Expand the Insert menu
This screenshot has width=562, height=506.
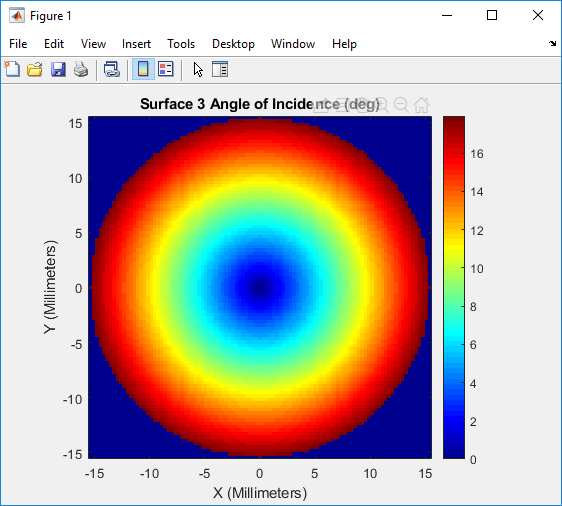click(x=136, y=44)
